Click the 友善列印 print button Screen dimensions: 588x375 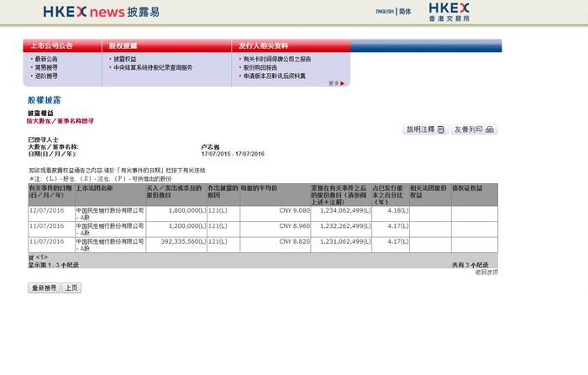[x=474, y=129]
